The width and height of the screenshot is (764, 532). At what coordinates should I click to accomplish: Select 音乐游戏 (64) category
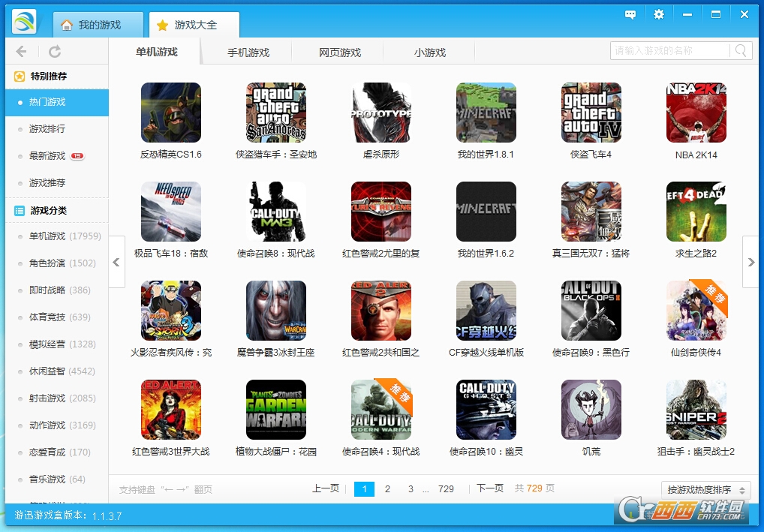point(57,479)
